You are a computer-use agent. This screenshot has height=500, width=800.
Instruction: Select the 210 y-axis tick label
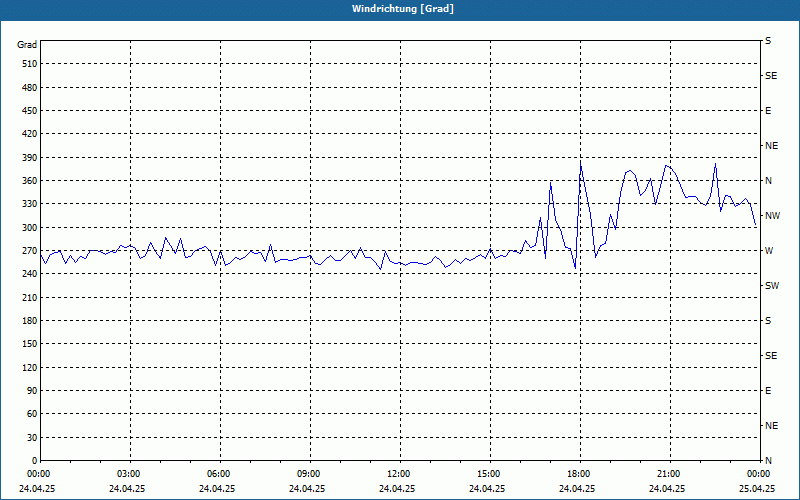click(30, 297)
